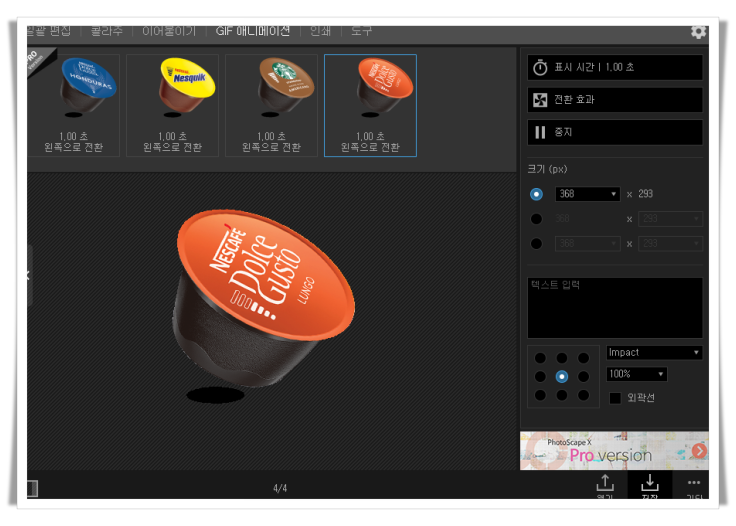Select the first size radio button (368 x 293)
Screen dimensions: 736x526
[x=536, y=194]
